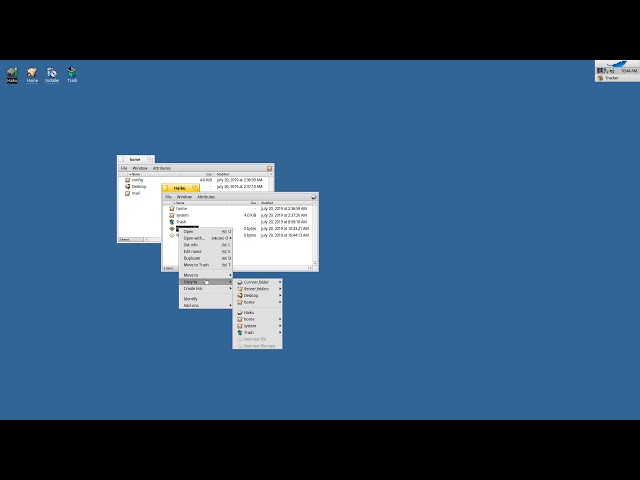Choose Duplicate in the context menu
Image resolution: width=640 pixels, height=480 pixels.
[x=206, y=258]
